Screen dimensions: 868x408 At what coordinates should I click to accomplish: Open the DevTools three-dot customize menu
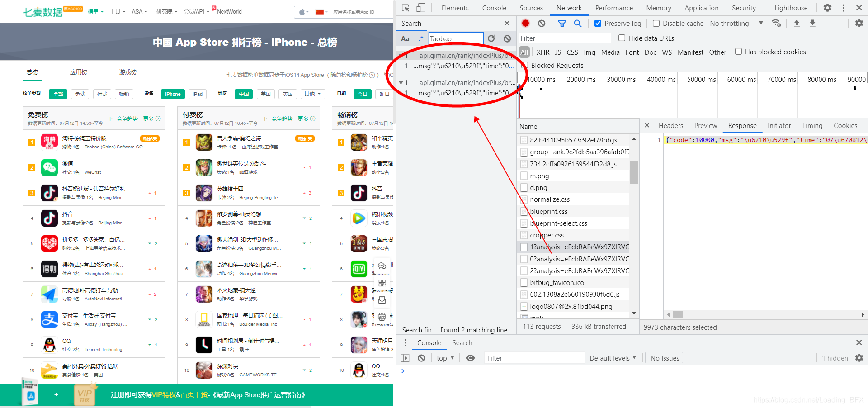844,8
